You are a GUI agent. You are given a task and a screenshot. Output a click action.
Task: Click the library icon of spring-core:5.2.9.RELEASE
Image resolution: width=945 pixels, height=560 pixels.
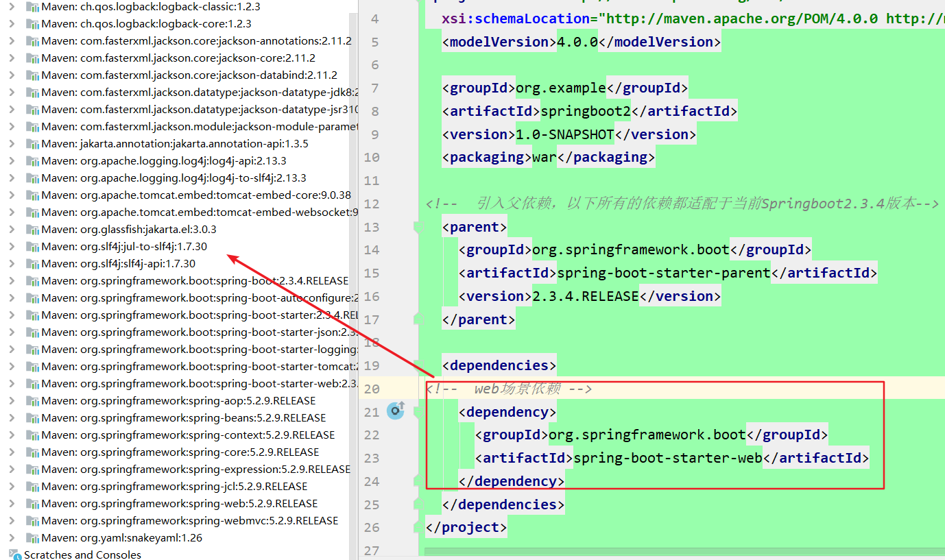(x=32, y=452)
